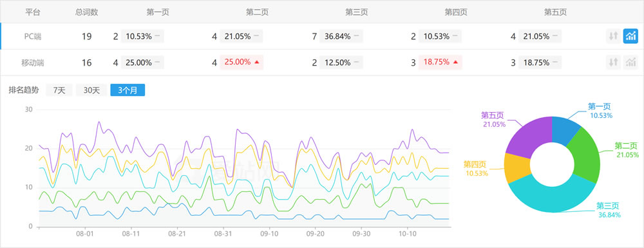The width and height of the screenshot is (644, 248).
Task: Click PC端 total word count 19
Action: point(87,37)
